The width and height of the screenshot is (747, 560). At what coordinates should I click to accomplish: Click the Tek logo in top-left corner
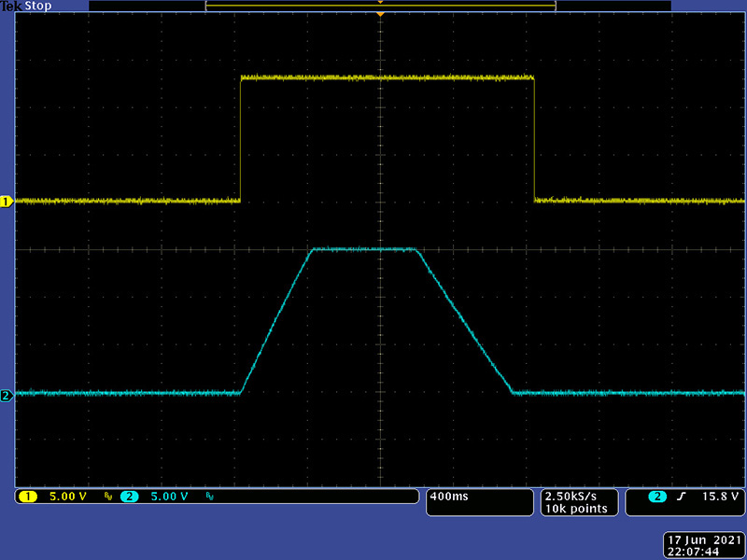pyautogui.click(x=11, y=6)
